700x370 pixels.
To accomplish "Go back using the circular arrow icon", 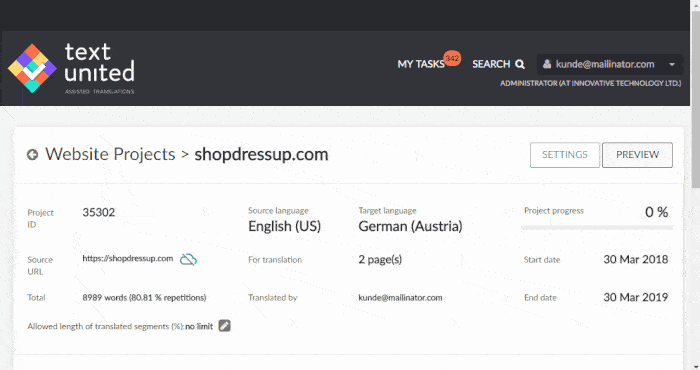I will point(32,154).
